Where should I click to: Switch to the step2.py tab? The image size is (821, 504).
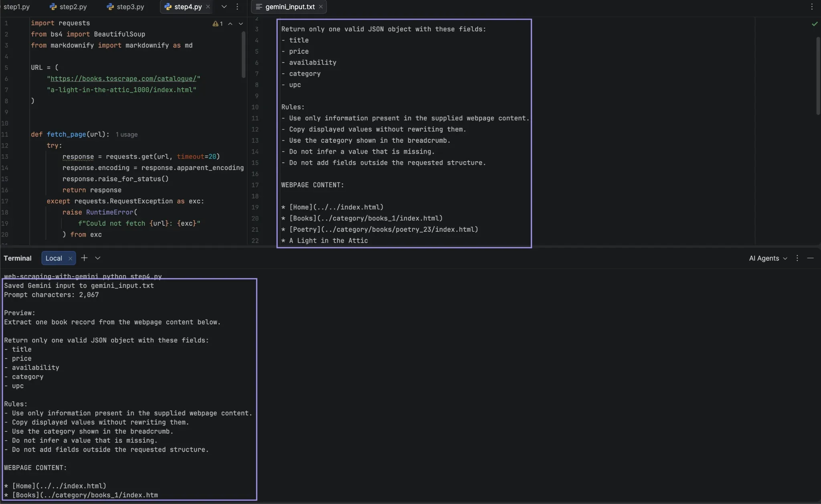68,7
